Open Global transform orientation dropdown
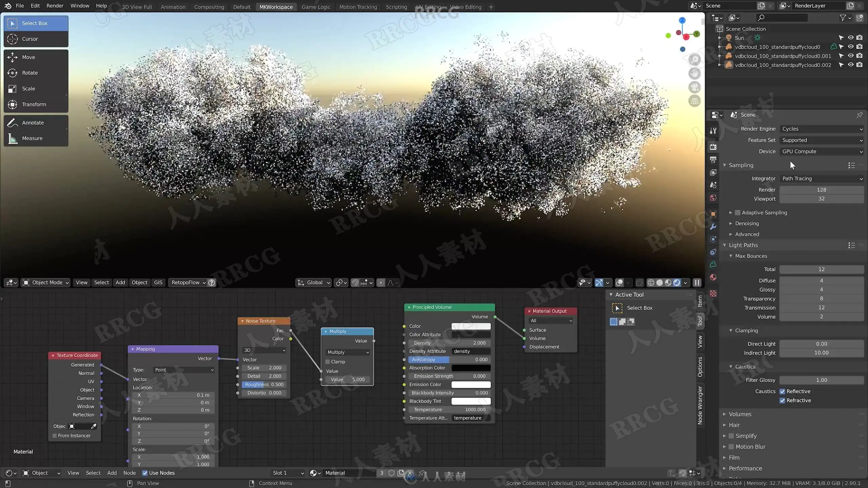 point(313,283)
